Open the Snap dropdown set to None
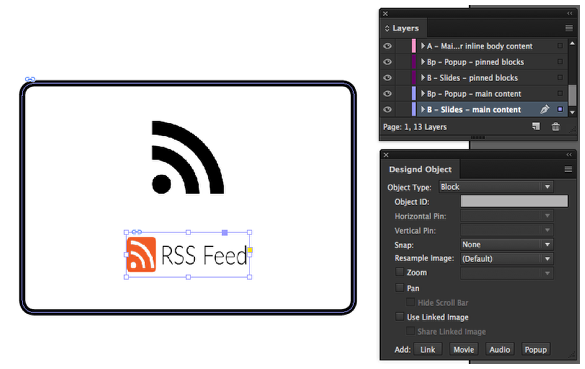585x369 pixels. tap(507, 244)
